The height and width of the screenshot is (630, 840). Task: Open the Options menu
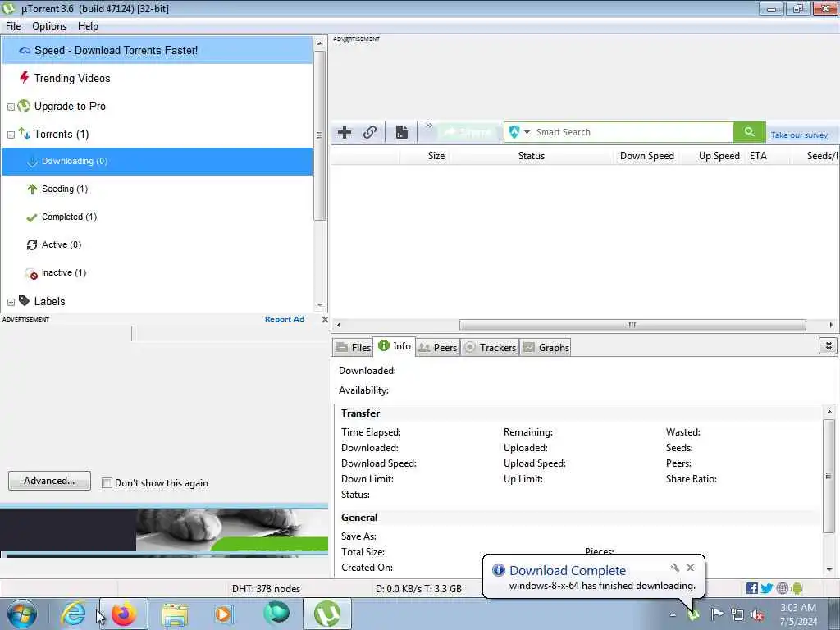click(49, 26)
